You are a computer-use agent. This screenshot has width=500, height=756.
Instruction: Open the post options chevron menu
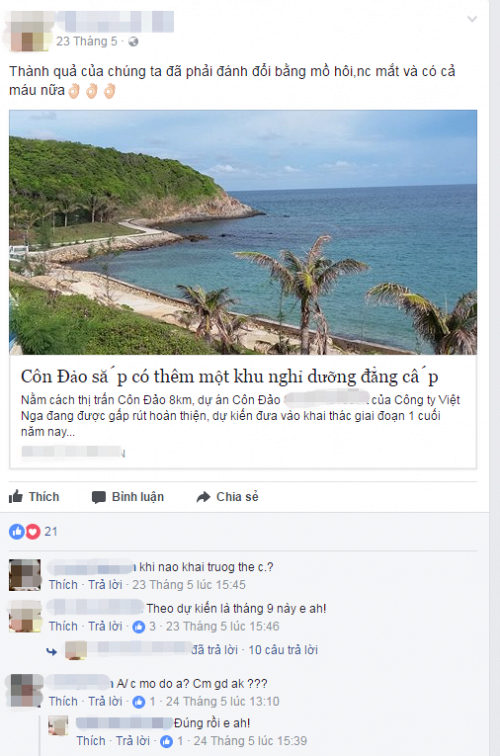(x=472, y=19)
